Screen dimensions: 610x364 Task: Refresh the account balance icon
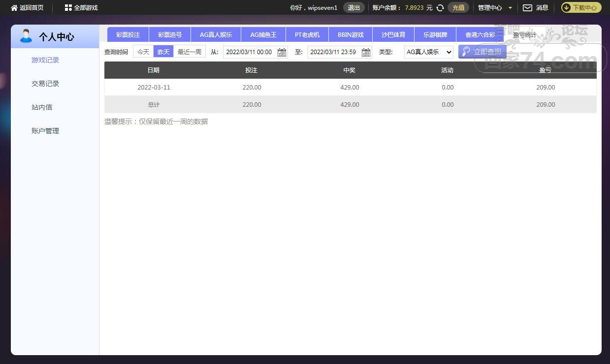(x=440, y=8)
